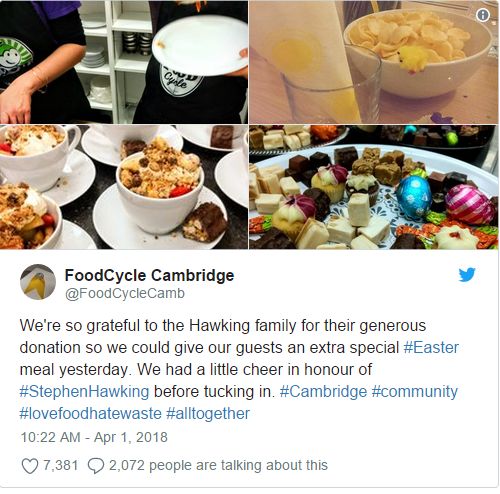Open the tweet timestamp 10:22 AM - Apr 1, 2018
Viewport: 500px width, 494px height.
tap(94, 437)
